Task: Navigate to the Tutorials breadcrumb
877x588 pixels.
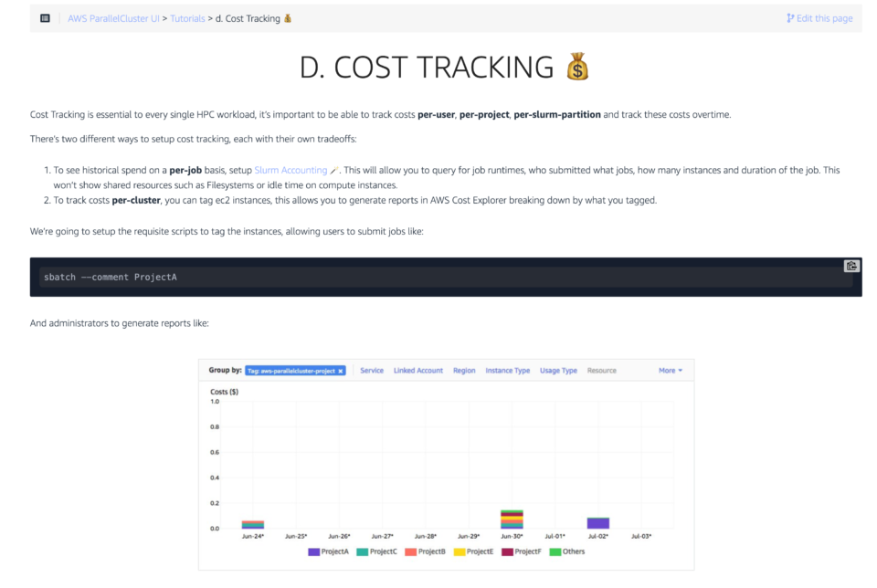Action: pos(187,18)
